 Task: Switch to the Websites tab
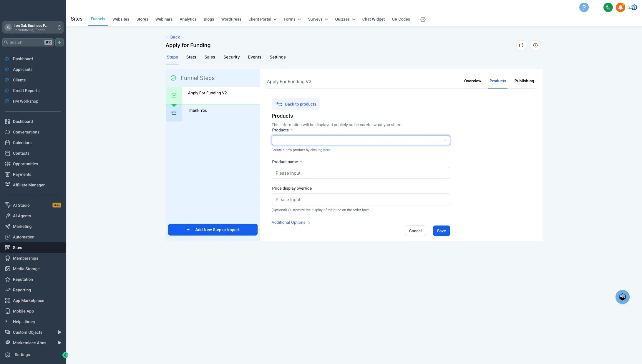click(121, 19)
